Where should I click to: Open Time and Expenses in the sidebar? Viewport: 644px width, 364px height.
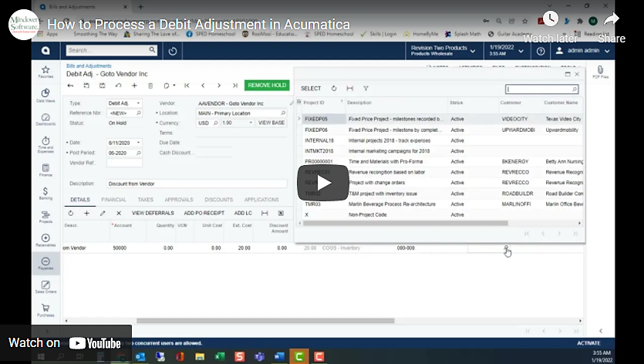click(46, 144)
